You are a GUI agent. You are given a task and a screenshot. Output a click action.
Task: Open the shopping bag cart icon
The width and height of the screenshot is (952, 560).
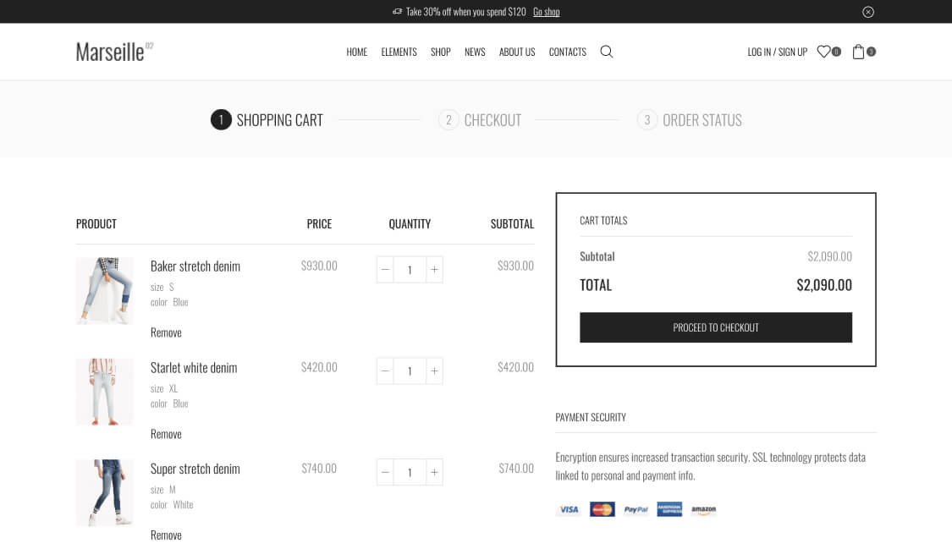pyautogui.click(x=858, y=52)
